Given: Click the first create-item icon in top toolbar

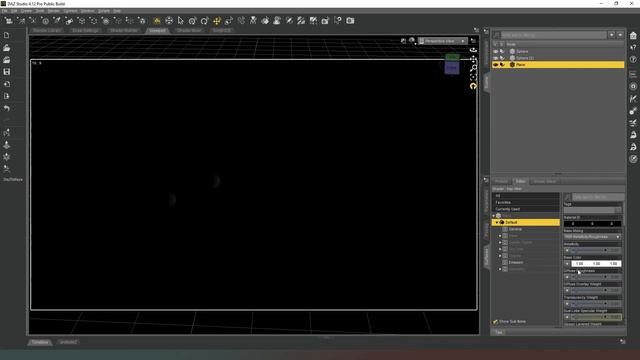Looking at the screenshot, I should (x=8, y=21).
